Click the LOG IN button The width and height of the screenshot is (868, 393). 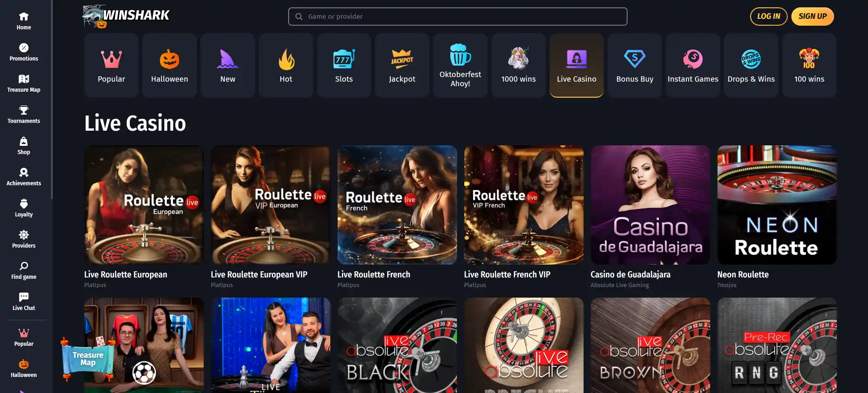click(768, 17)
